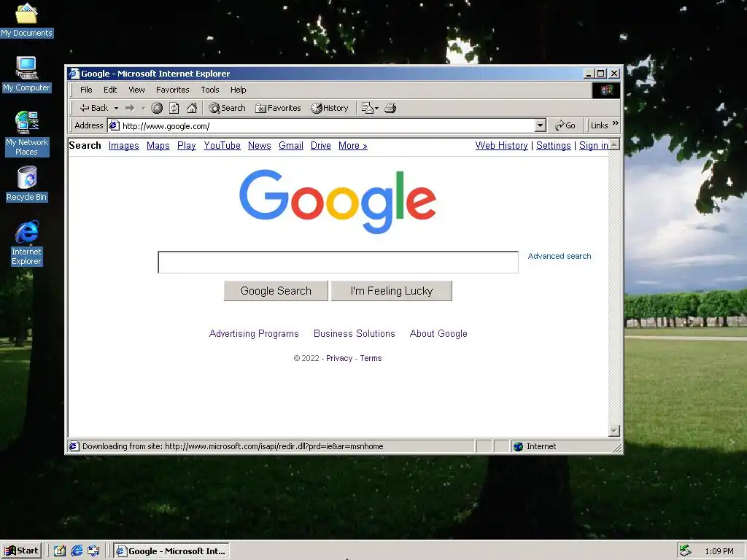Click the Sign in link

click(594, 146)
